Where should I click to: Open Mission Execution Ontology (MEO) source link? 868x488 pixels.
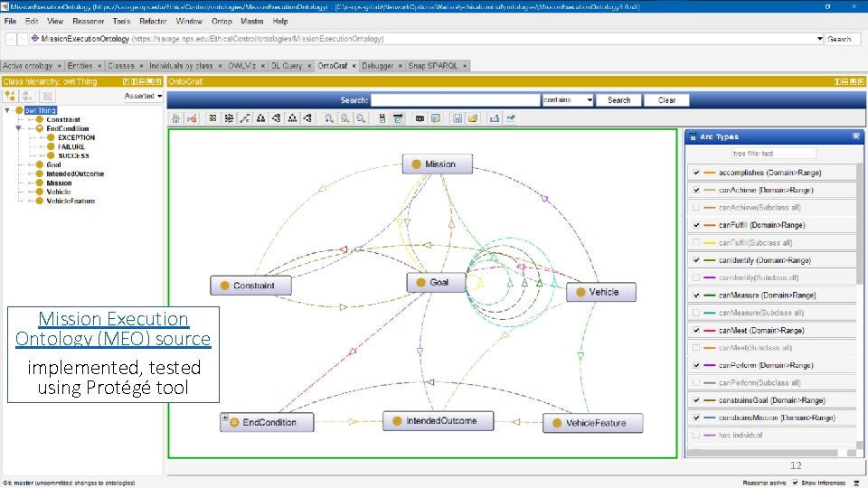point(113,329)
